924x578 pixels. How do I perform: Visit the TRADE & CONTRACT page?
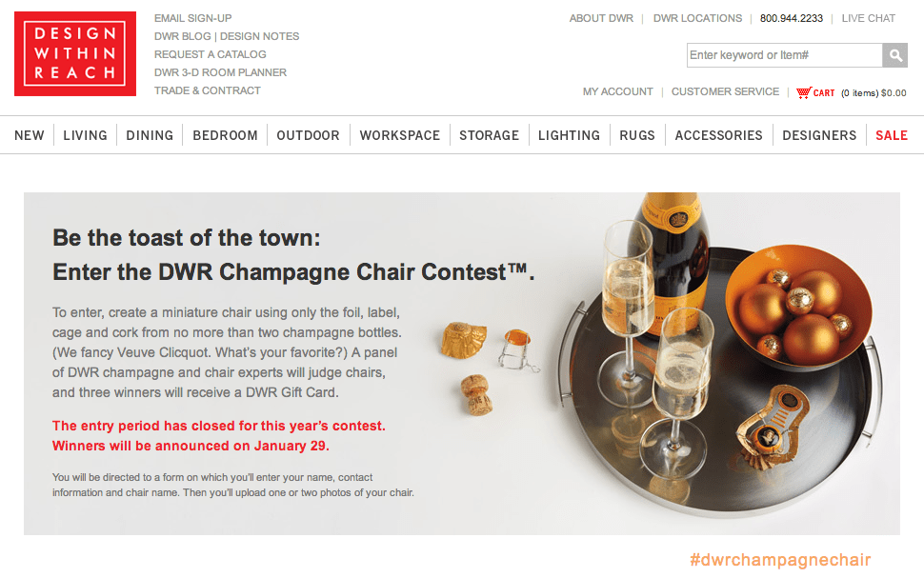(x=208, y=90)
